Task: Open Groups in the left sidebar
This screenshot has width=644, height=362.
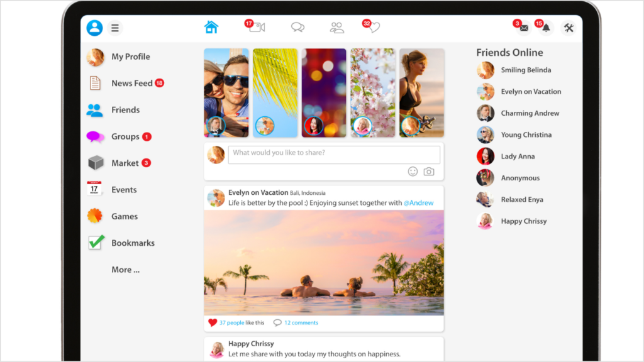Action: (x=125, y=136)
